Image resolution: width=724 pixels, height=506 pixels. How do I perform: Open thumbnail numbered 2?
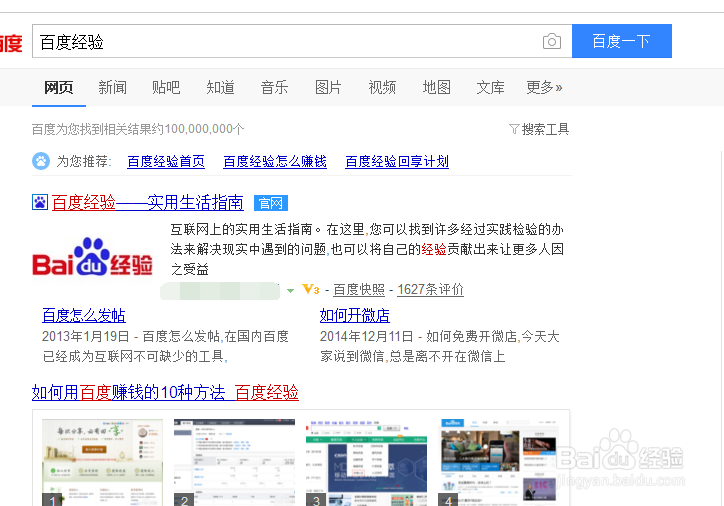pos(234,463)
